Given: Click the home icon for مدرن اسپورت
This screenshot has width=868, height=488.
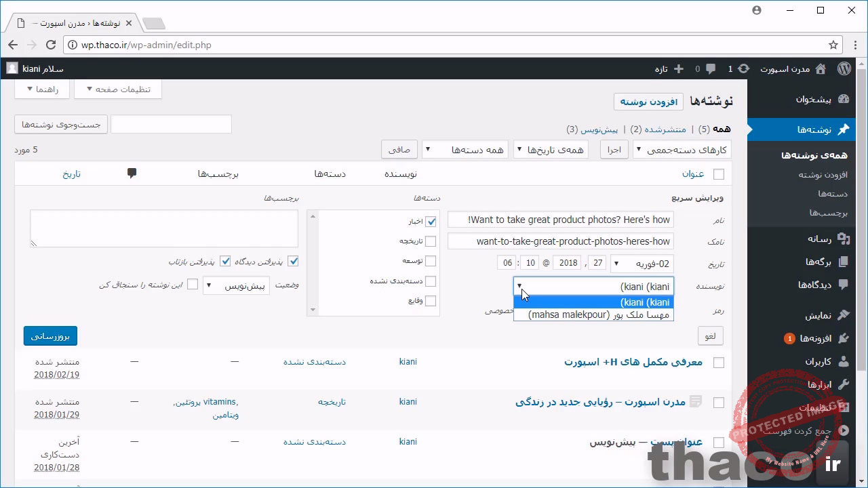Looking at the screenshot, I should tap(821, 68).
